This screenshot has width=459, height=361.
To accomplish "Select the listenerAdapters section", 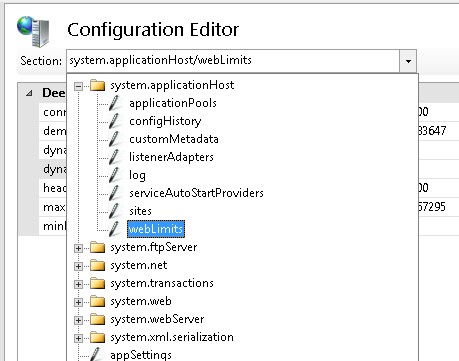I will pyautogui.click(x=171, y=157).
